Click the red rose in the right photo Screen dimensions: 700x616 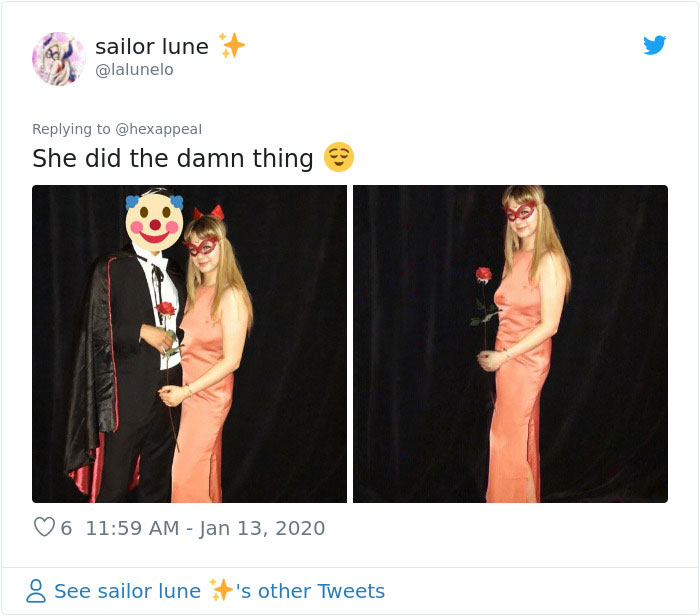tap(484, 275)
